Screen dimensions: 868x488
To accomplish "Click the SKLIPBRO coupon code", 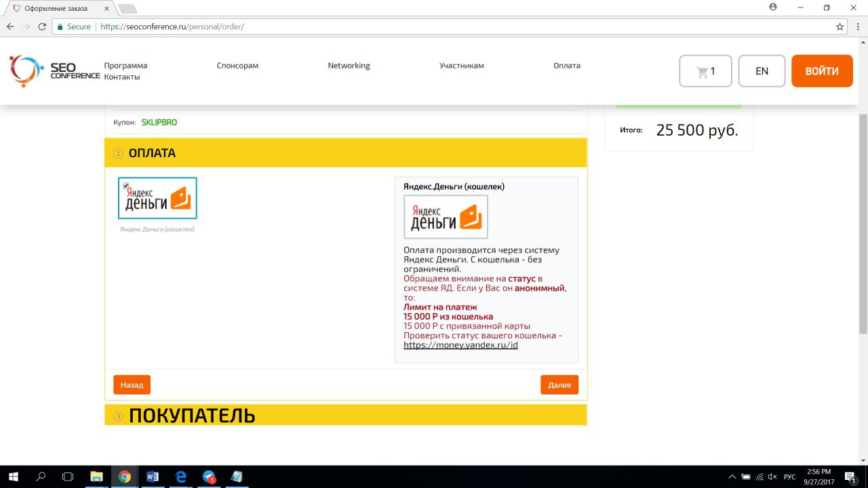I will coord(159,123).
